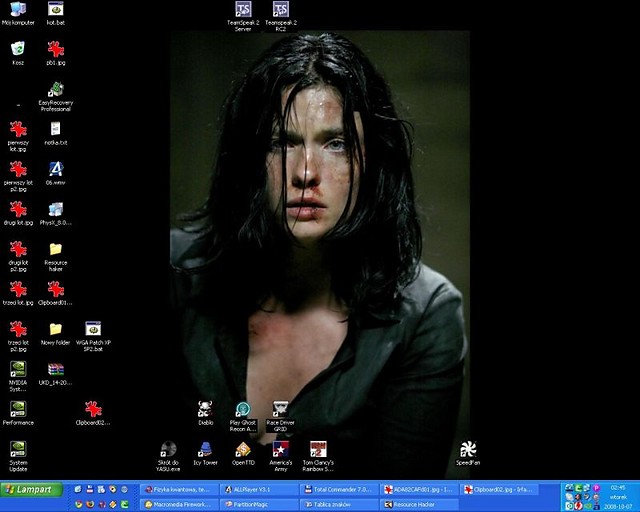Image resolution: width=640 pixels, height=512 pixels.
Task: Switch to Tablica znaków taskbar button
Action: coord(338,505)
